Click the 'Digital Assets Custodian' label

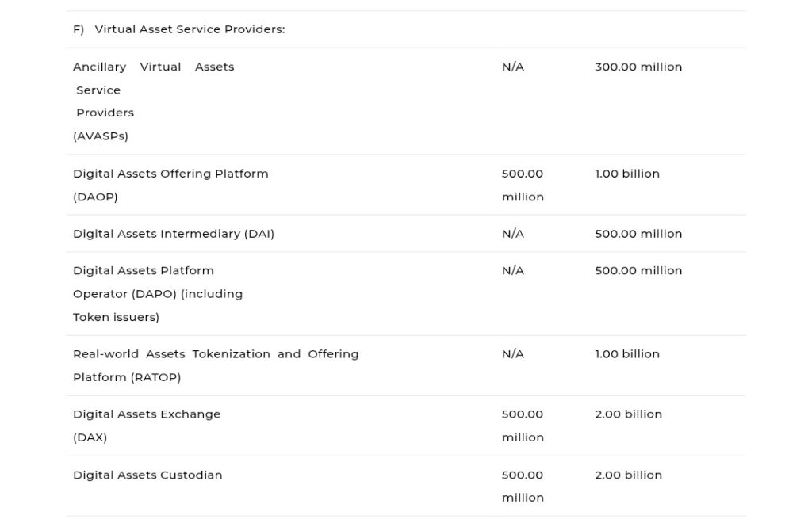point(147,475)
